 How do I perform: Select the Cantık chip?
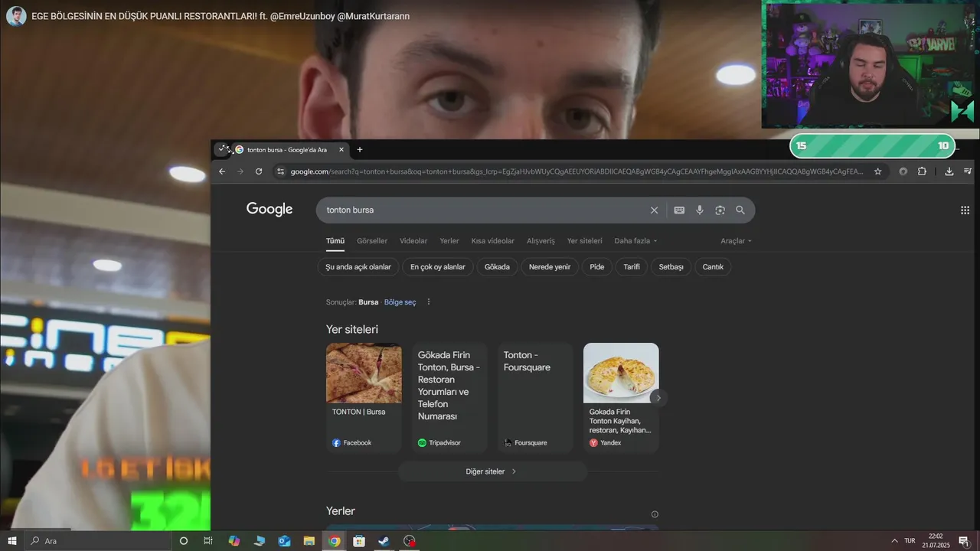[x=713, y=267]
